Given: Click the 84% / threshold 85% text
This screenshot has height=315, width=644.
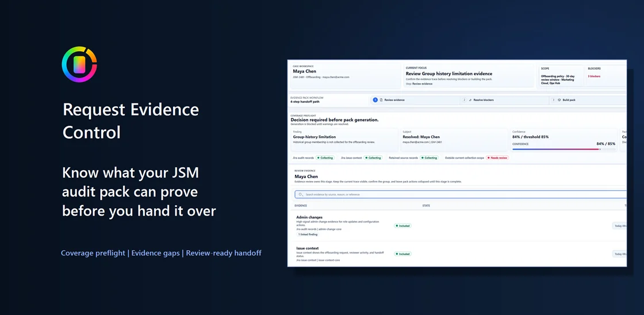Looking at the screenshot, I should pos(530,137).
